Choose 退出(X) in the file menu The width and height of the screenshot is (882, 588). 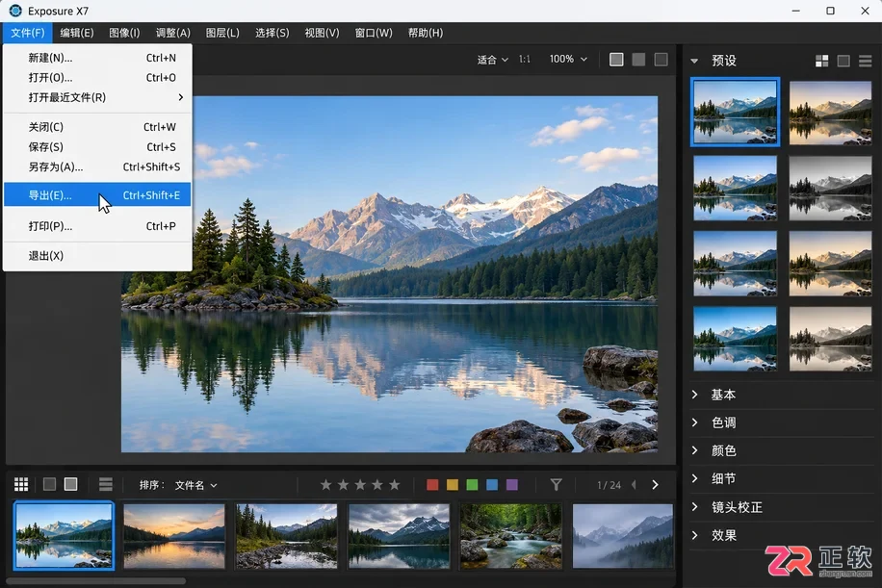[97, 256]
